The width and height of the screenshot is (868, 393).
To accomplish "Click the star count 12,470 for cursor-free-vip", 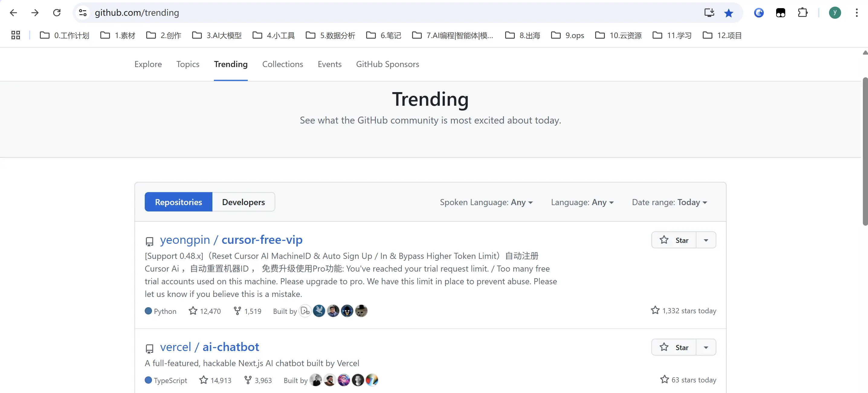I will (x=205, y=311).
